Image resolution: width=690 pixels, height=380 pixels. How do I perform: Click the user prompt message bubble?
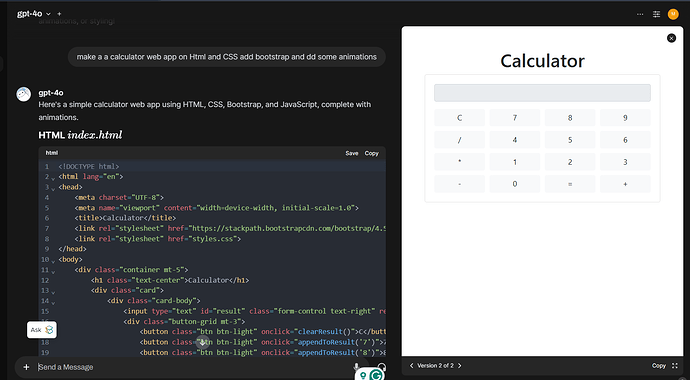pos(227,57)
